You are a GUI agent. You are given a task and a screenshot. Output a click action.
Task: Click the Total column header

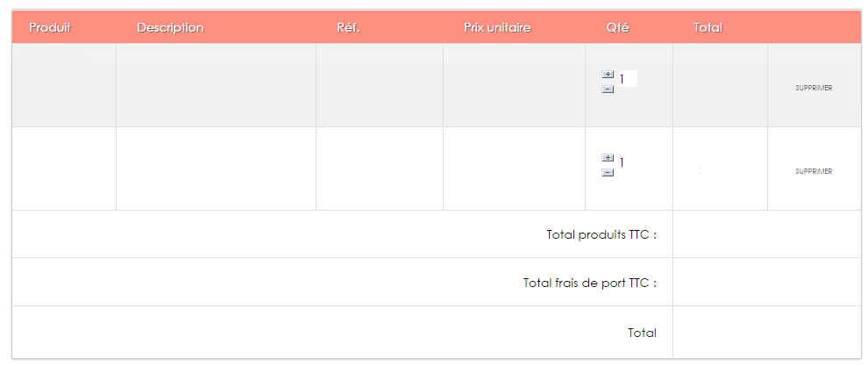tap(708, 28)
